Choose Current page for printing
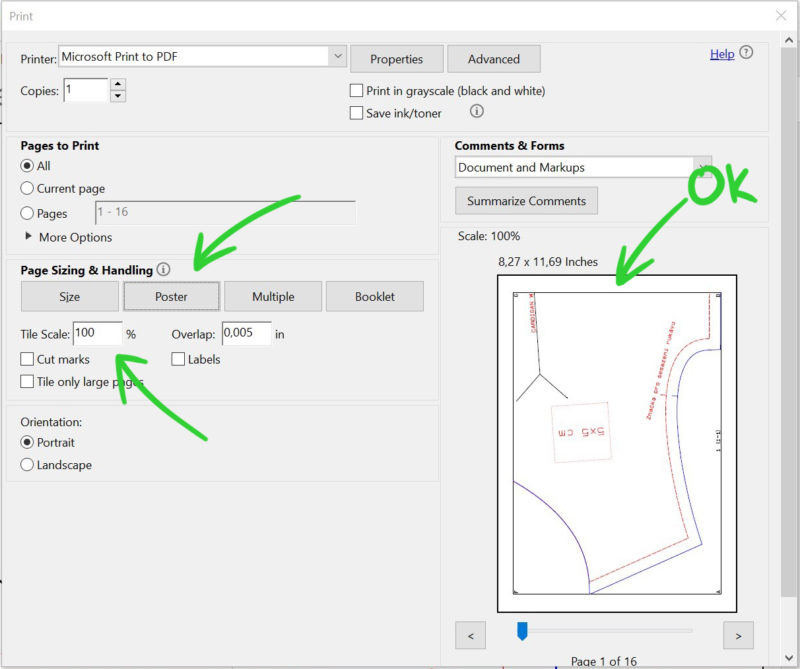This screenshot has height=669, width=800. click(27, 188)
